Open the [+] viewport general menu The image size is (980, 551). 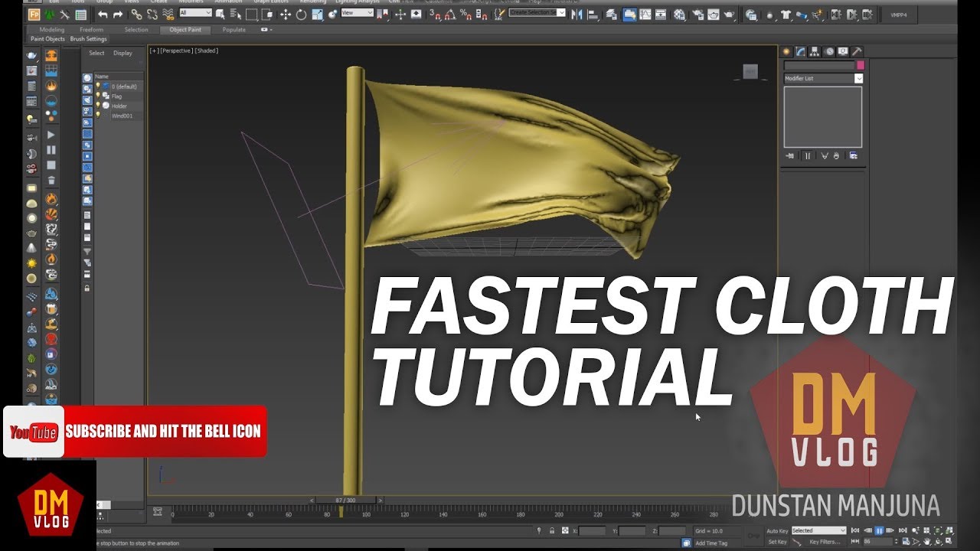pyautogui.click(x=154, y=51)
